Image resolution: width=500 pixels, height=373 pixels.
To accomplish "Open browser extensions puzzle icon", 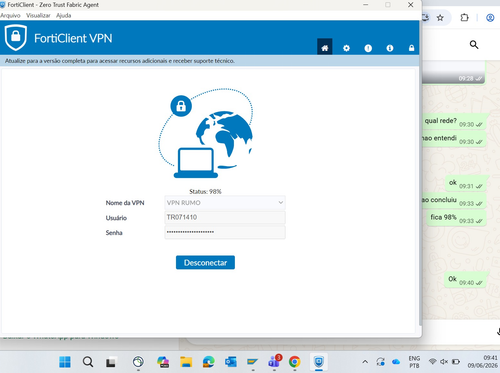I will coord(464,18).
